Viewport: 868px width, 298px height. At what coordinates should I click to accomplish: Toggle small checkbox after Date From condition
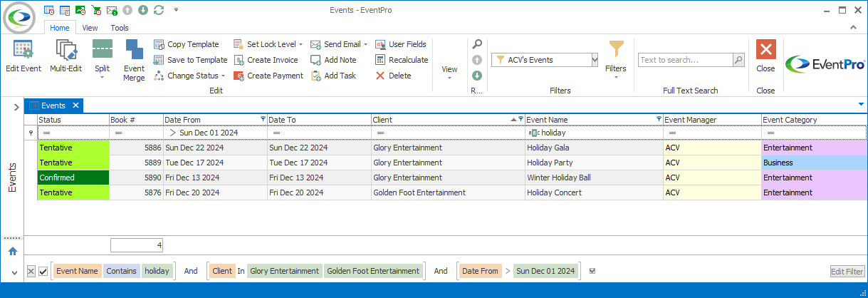(x=592, y=271)
